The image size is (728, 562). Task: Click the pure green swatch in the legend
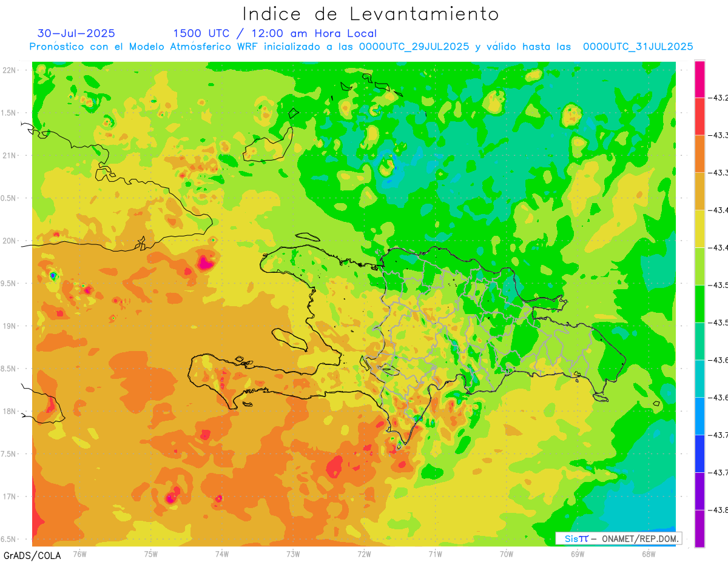point(699,304)
